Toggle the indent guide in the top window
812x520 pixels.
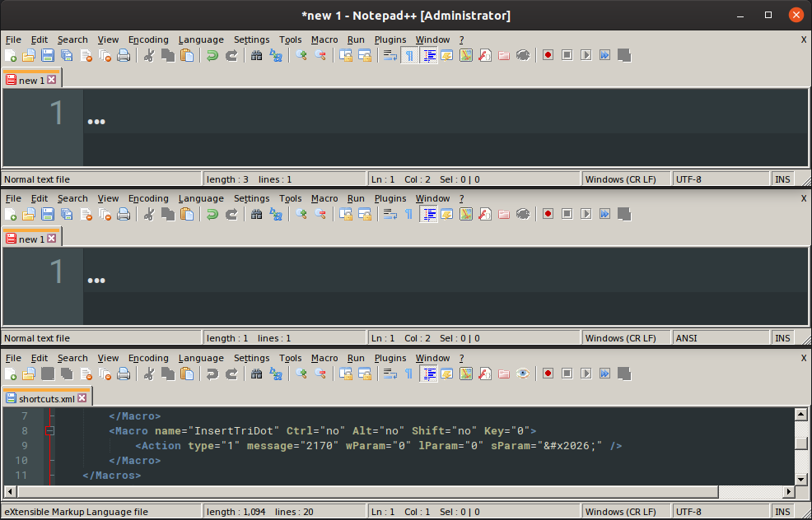click(x=428, y=55)
